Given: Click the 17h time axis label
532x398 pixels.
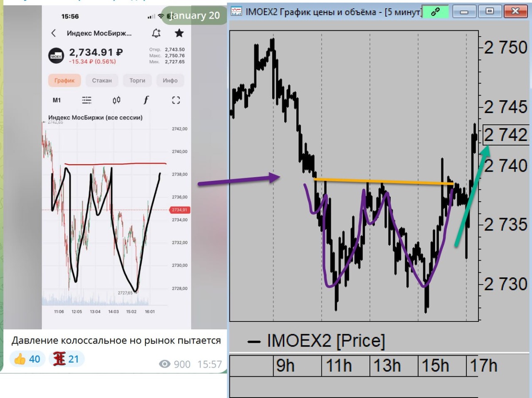Looking at the screenshot, I should click(x=483, y=366).
